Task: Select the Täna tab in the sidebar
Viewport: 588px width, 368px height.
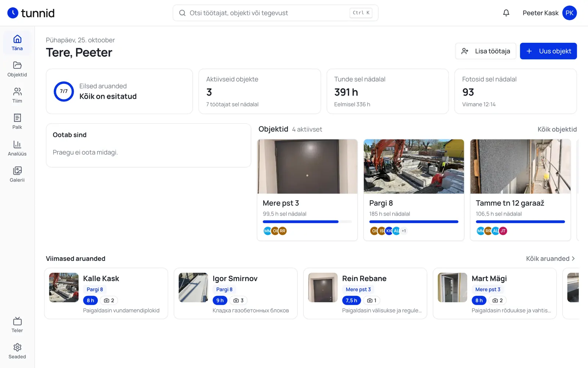Action: click(17, 43)
